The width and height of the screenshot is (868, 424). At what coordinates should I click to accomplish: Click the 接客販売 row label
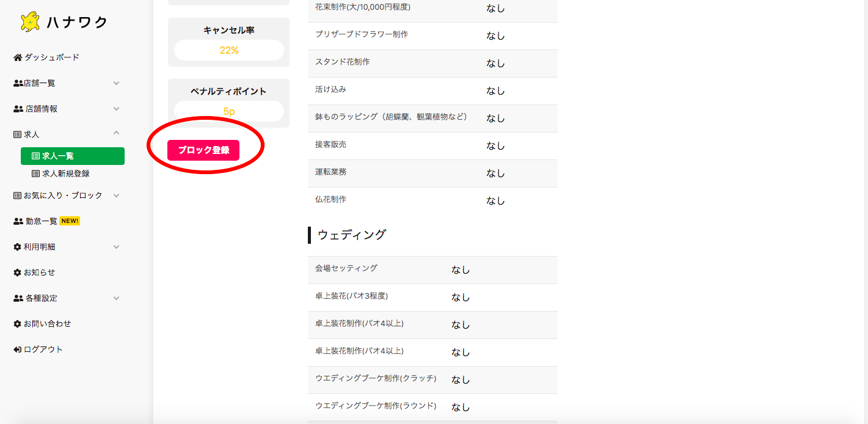pos(330,145)
